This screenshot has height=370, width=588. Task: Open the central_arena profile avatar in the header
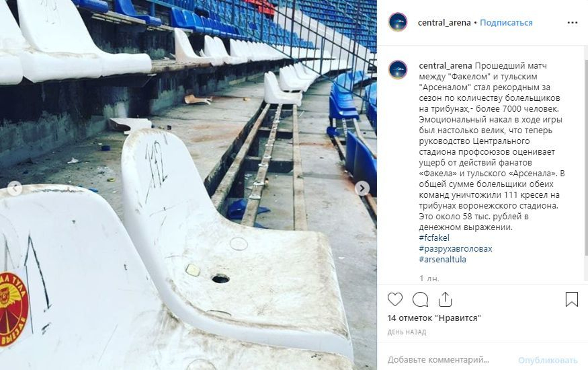pyautogui.click(x=398, y=22)
